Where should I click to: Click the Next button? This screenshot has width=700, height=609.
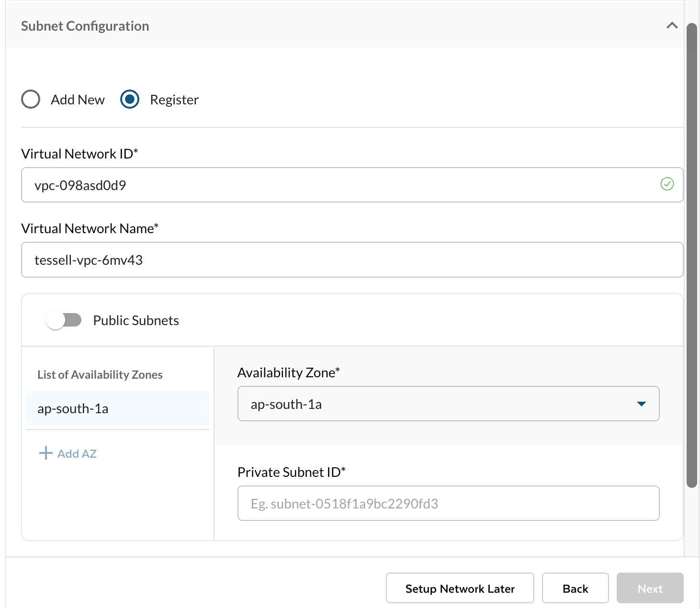[x=650, y=588]
